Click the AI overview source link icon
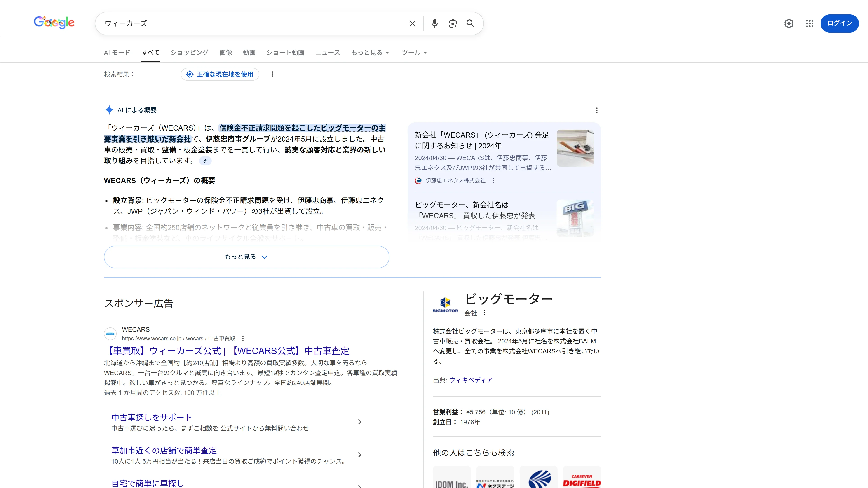Screen dimensions: 868x488 click(x=205, y=161)
